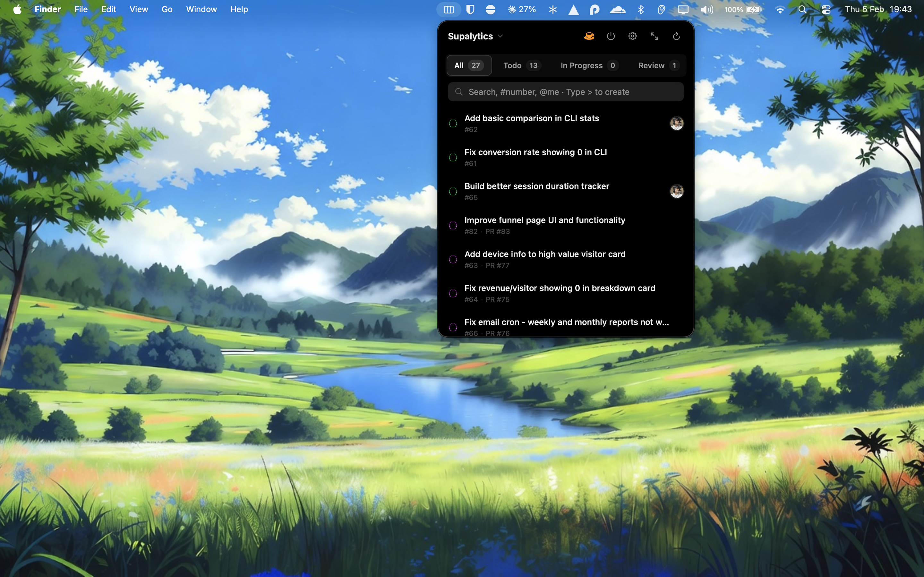Refresh issues using the reload icon

(x=676, y=36)
